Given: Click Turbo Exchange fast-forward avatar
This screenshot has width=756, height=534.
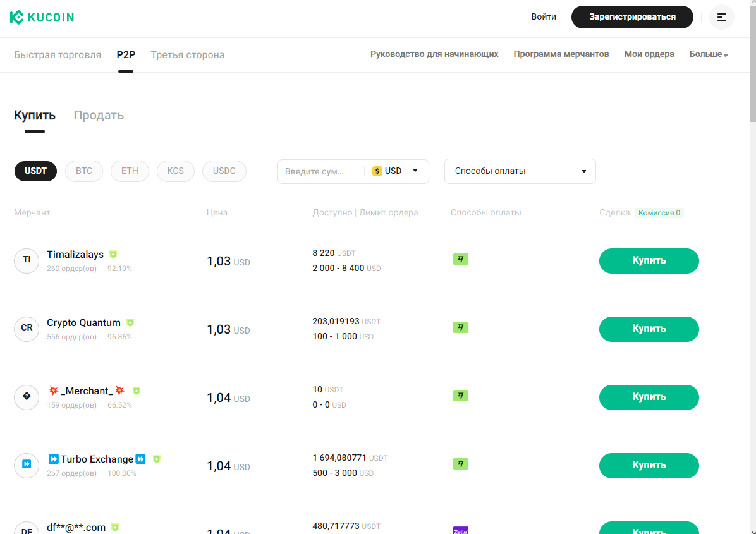Looking at the screenshot, I should coord(27,465).
